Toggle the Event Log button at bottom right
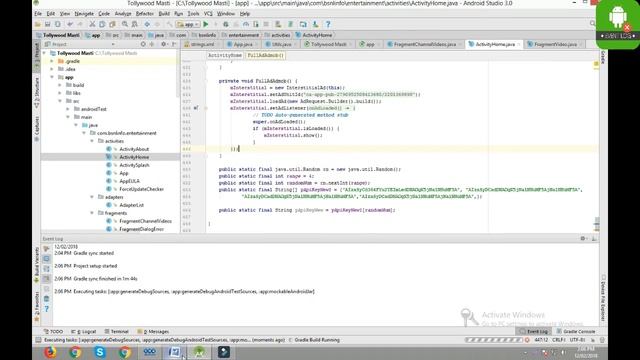 click(534, 331)
